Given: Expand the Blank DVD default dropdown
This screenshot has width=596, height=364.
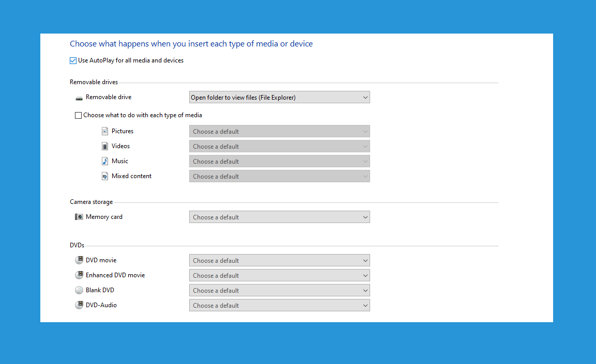Looking at the screenshot, I should (x=279, y=290).
